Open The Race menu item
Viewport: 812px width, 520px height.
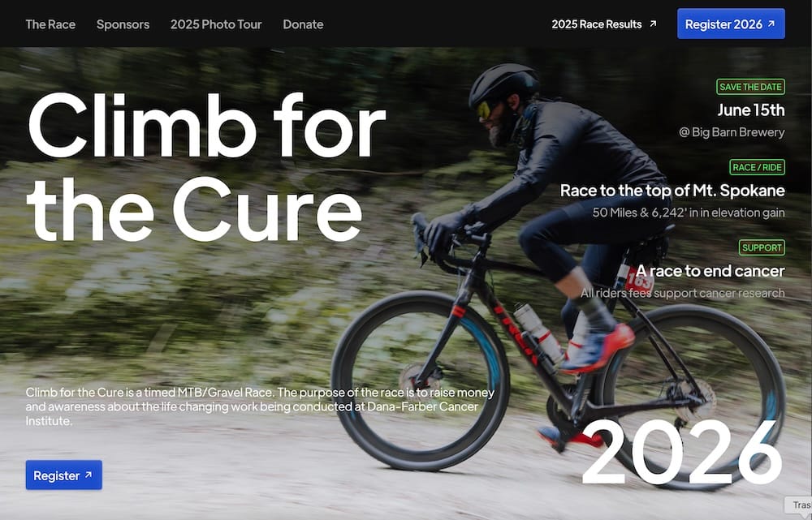coord(50,24)
